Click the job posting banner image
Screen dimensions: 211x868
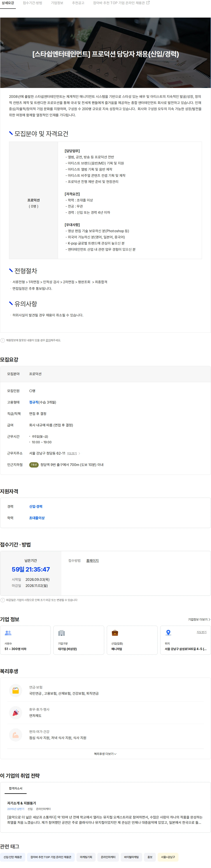[105, 53]
